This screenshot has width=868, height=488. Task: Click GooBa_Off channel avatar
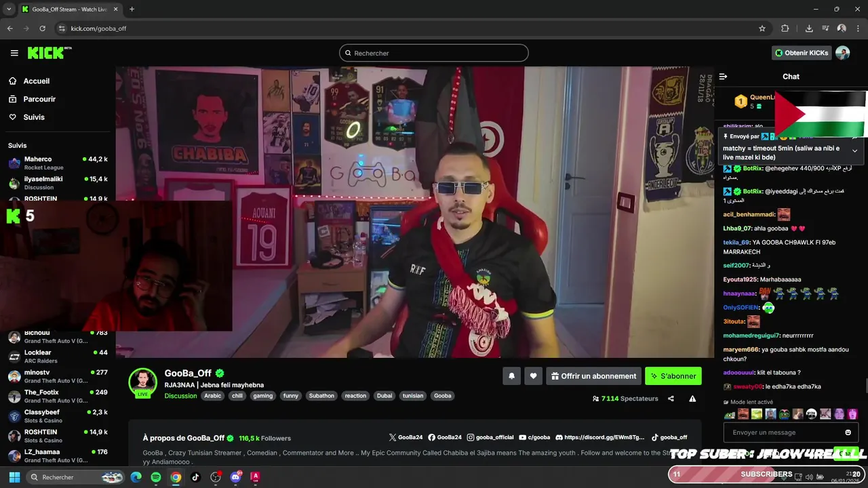[x=142, y=383]
